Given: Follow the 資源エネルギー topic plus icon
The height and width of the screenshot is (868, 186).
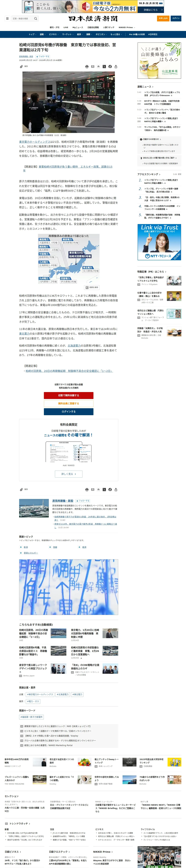Looking at the screenshot, I should pos(21,553).
